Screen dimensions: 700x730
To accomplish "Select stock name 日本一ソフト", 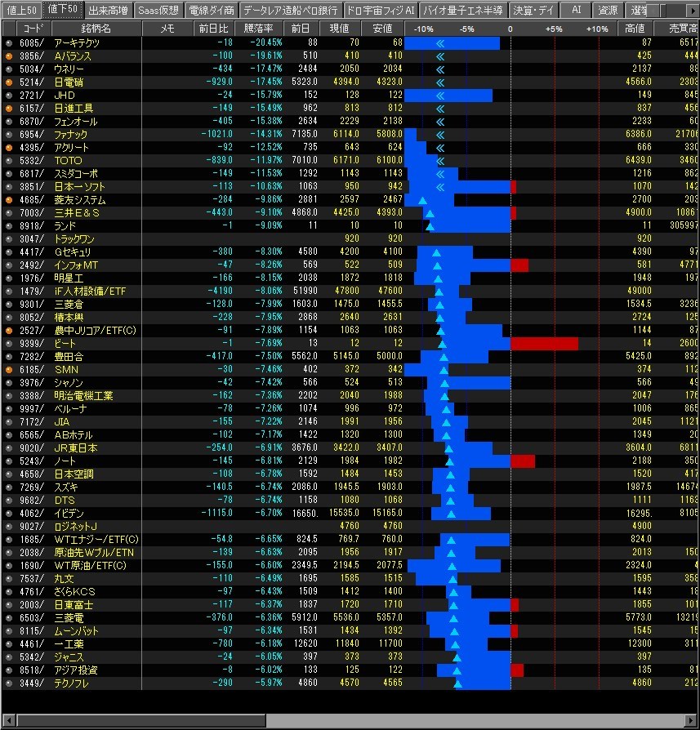I will pyautogui.click(x=80, y=187).
